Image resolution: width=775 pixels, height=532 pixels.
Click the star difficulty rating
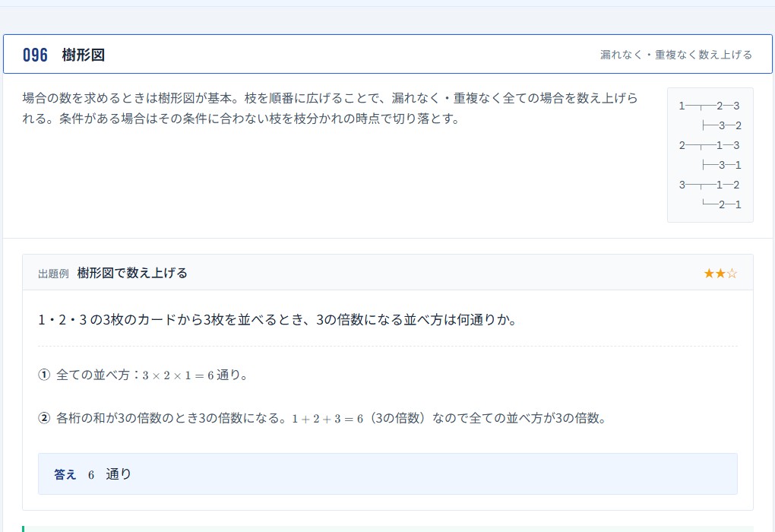point(720,274)
